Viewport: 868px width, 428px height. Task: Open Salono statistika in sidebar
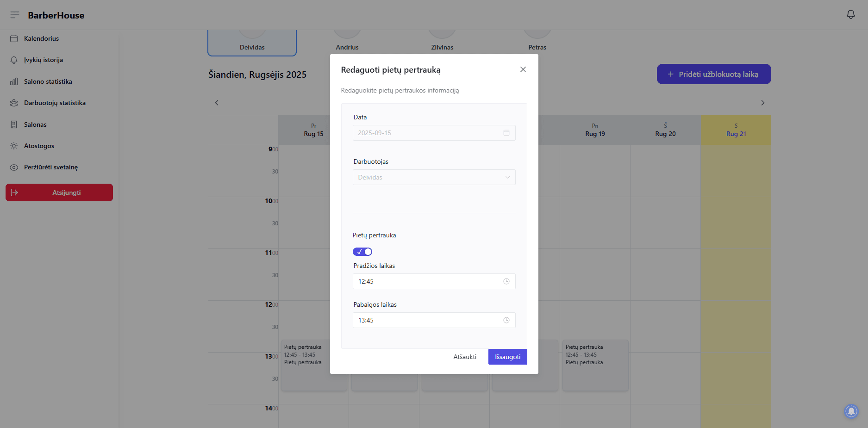pyautogui.click(x=48, y=81)
